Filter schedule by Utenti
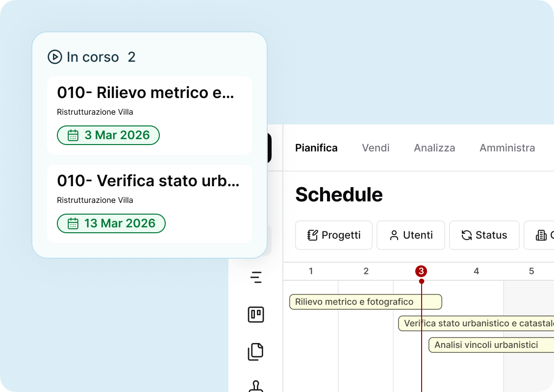 click(x=410, y=235)
